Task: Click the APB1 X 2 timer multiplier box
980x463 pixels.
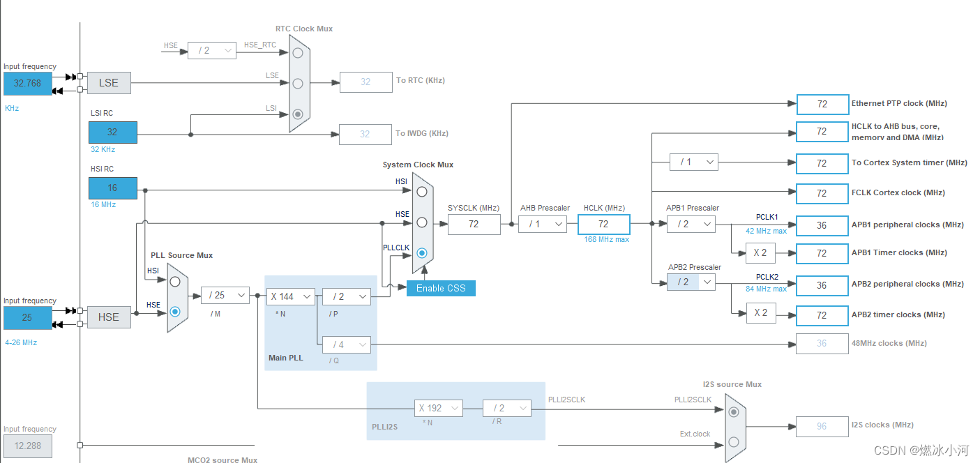Action: click(x=761, y=253)
